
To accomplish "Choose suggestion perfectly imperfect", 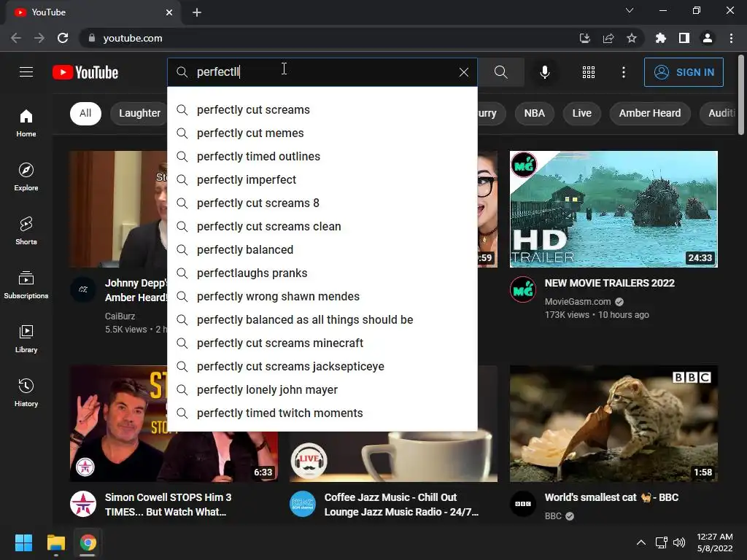I will tap(322, 180).
